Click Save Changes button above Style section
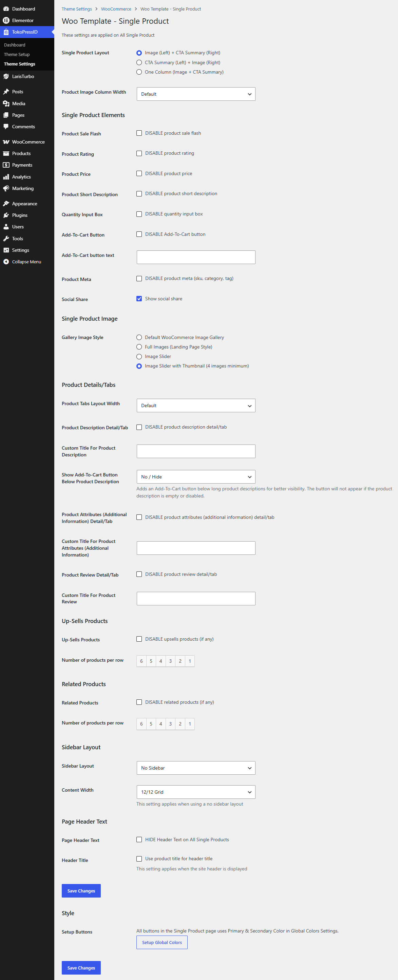This screenshot has width=398, height=980. 81,891
